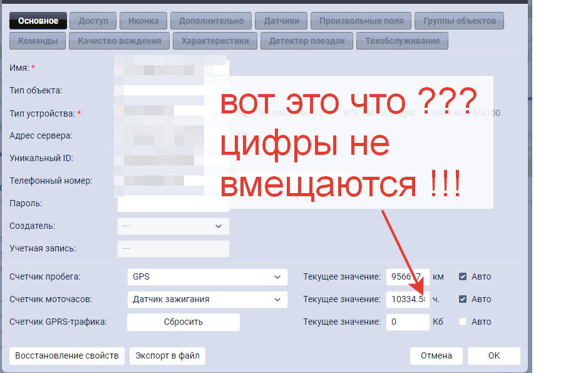Switch to the Команды tab
The image size is (588, 373).
[38, 41]
